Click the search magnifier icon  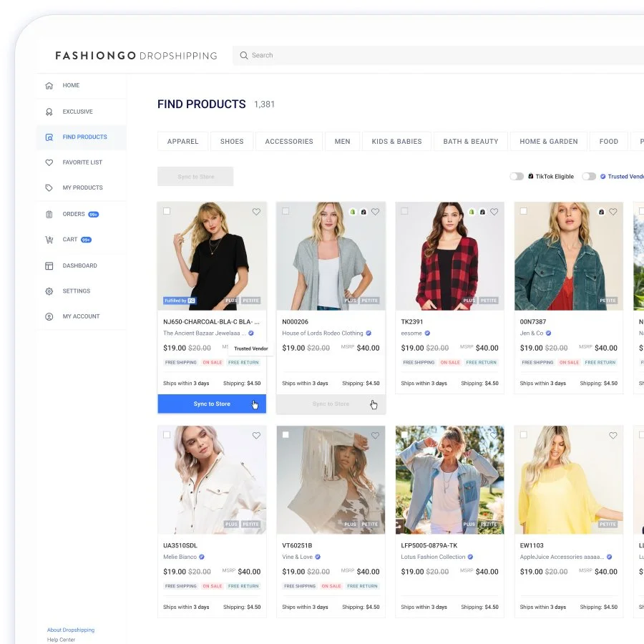click(244, 55)
